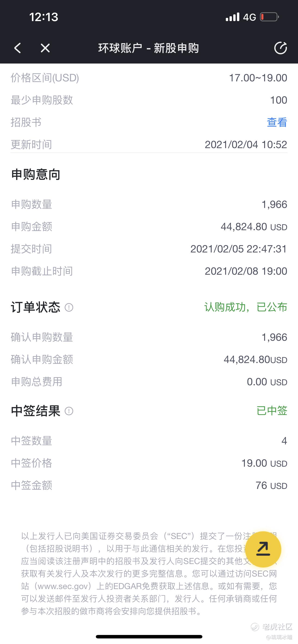Screen dimensions: 298x644
Task: Close the IPO subscription page with X
Action: click(x=45, y=48)
